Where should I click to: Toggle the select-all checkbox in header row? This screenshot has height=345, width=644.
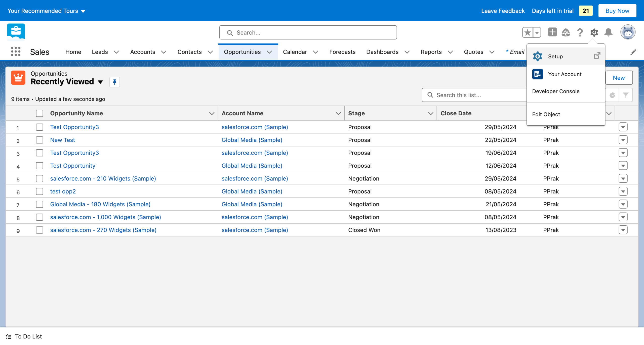pyautogui.click(x=39, y=113)
